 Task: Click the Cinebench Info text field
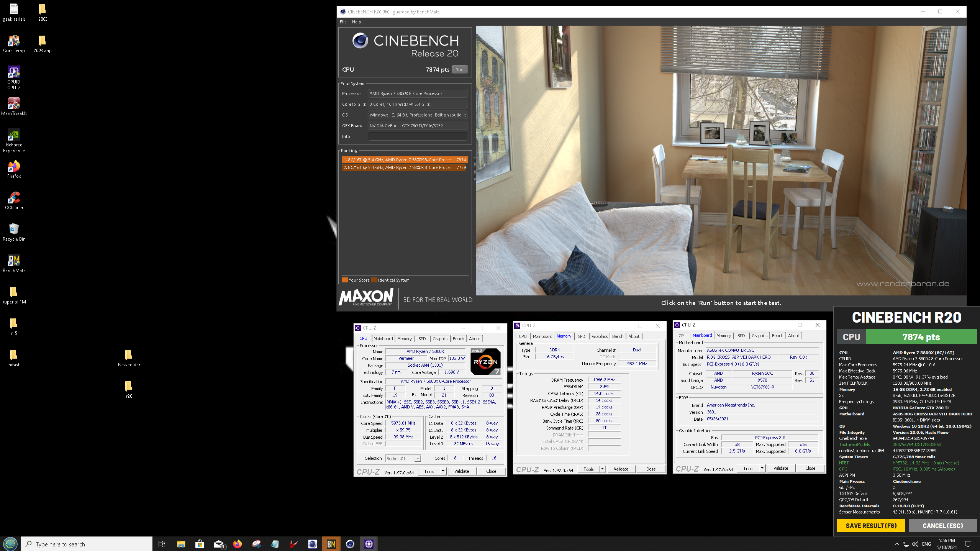[x=417, y=136]
